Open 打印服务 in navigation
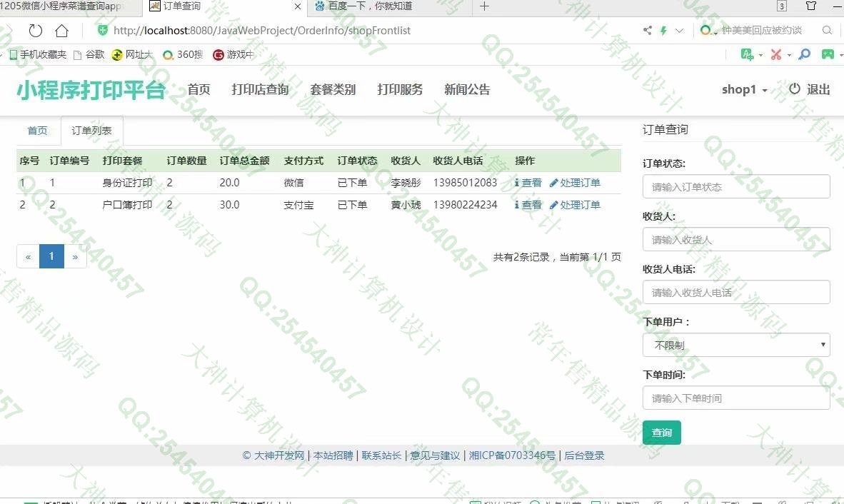 [x=400, y=89]
